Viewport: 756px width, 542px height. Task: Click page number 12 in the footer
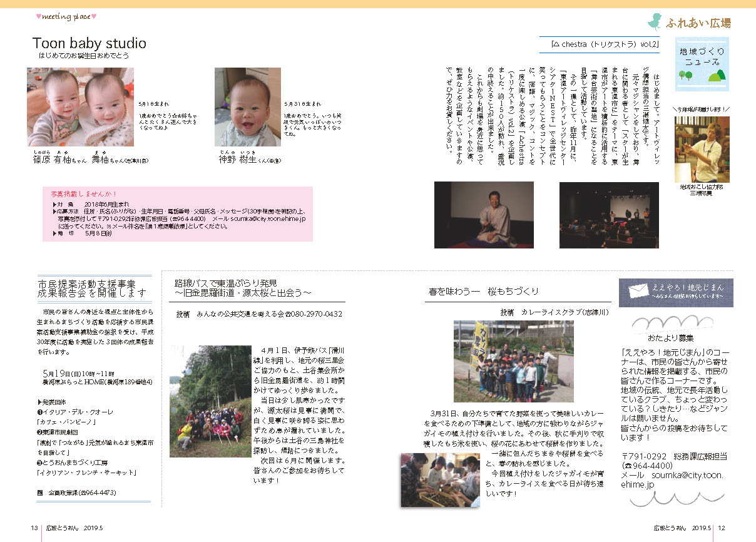click(x=721, y=528)
